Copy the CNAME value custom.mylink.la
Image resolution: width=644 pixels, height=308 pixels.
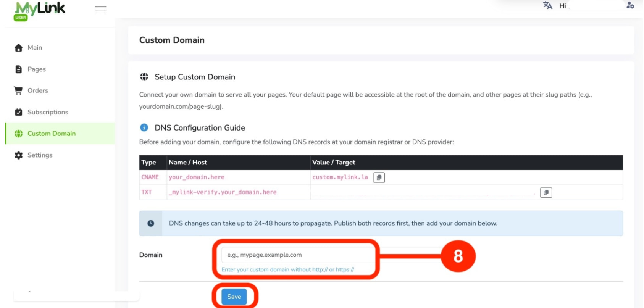point(379,177)
